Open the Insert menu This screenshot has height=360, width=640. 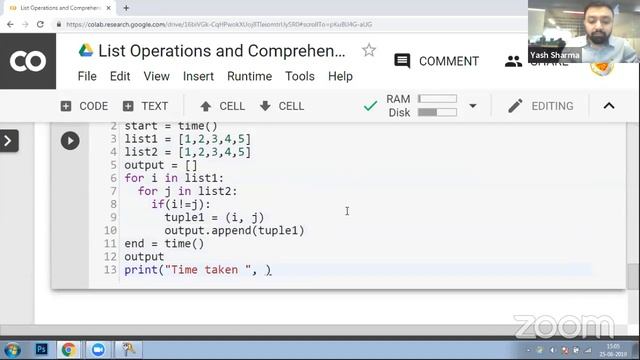point(198,76)
